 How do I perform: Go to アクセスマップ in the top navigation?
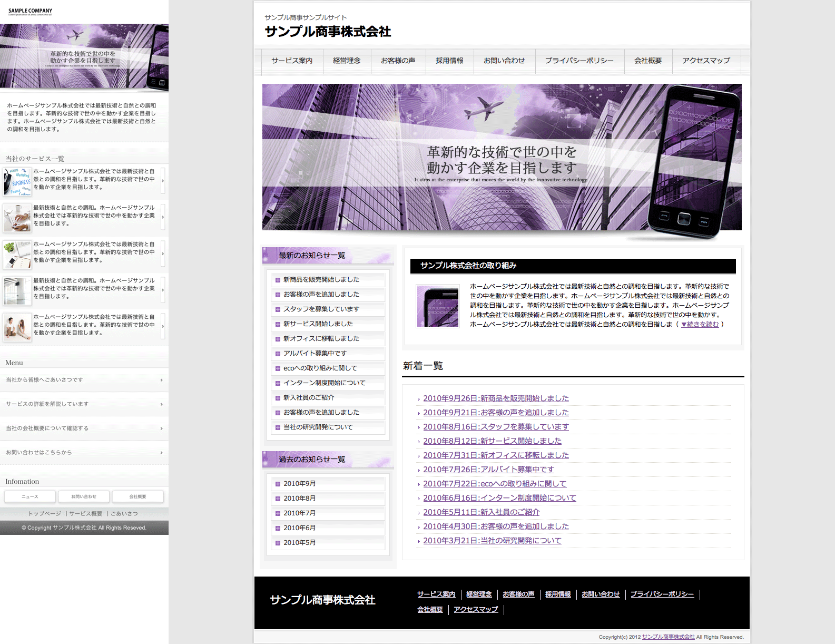click(x=706, y=61)
